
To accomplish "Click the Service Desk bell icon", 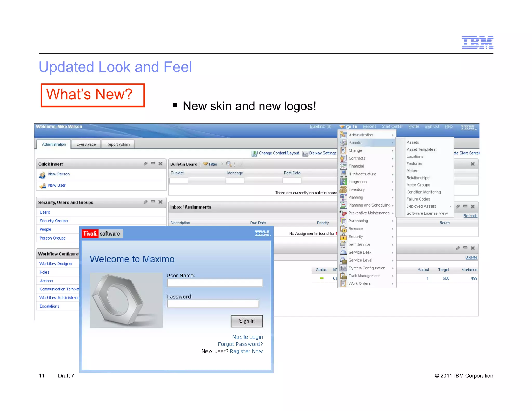I will pyautogui.click(x=343, y=252).
